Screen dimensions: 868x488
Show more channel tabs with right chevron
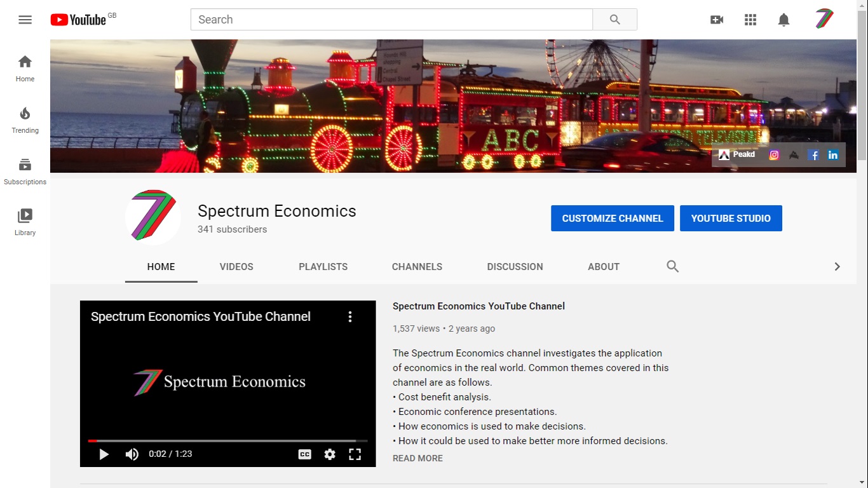pyautogui.click(x=837, y=267)
